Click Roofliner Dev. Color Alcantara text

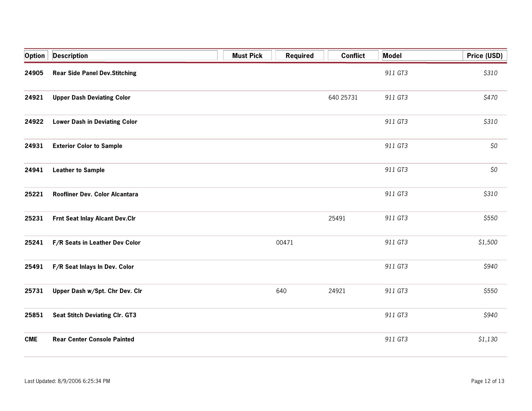pos(95,194)
